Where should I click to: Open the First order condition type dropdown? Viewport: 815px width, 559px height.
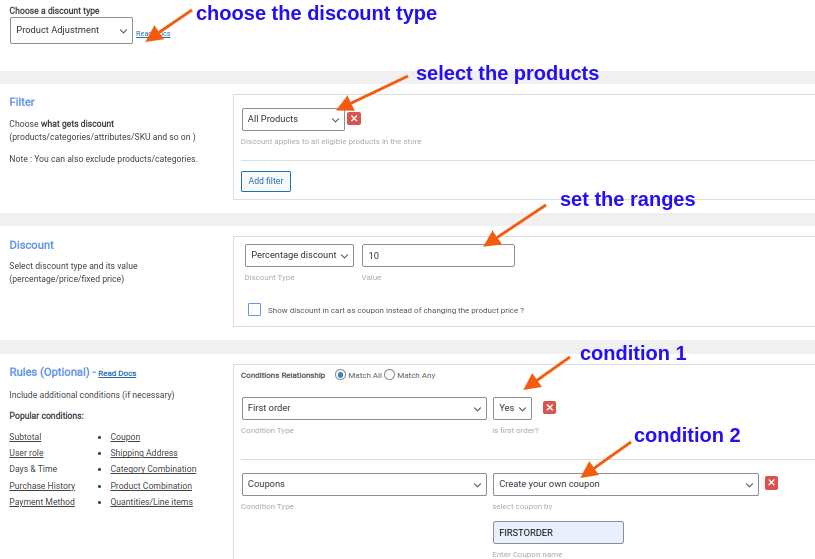coord(364,408)
